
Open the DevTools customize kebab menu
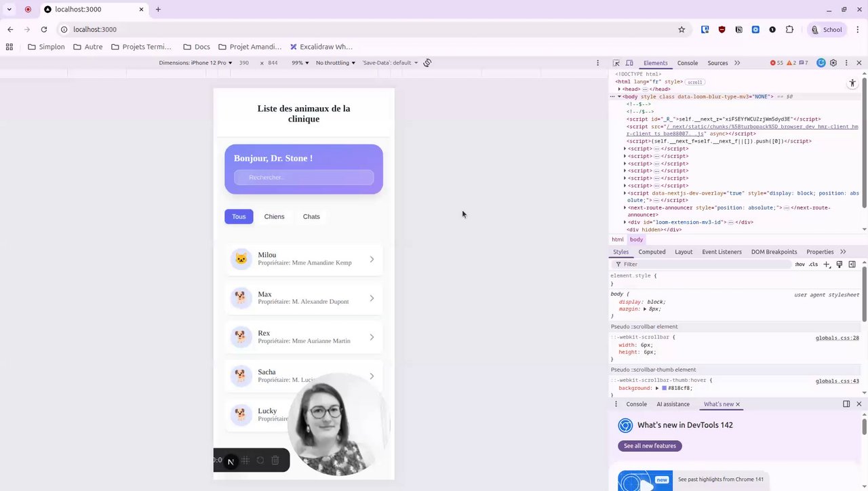846,63
